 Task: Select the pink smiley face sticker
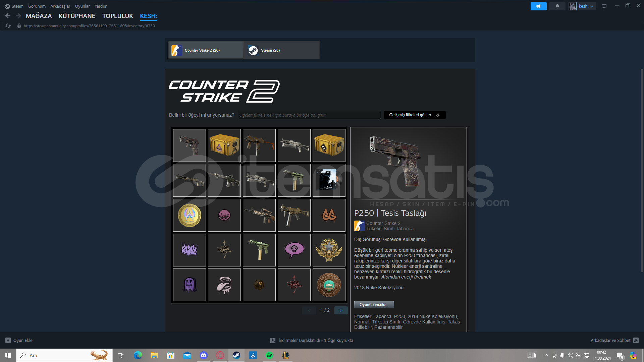tap(224, 215)
